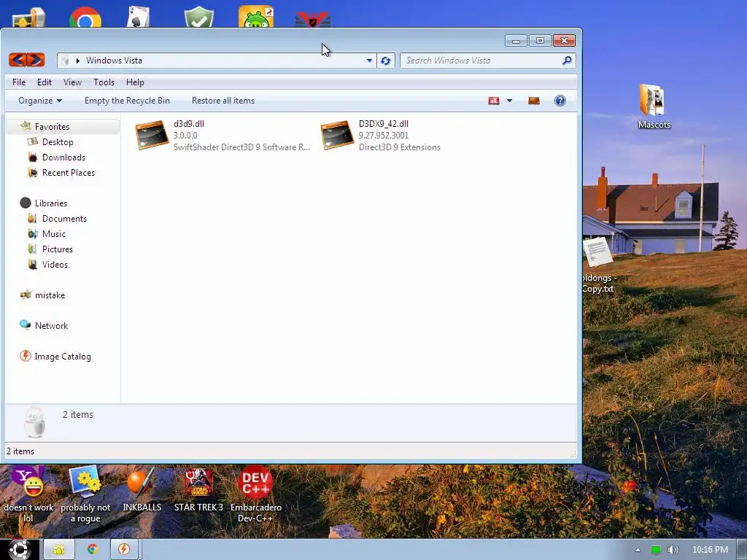Open the blue Help question-mark icon

(x=560, y=101)
